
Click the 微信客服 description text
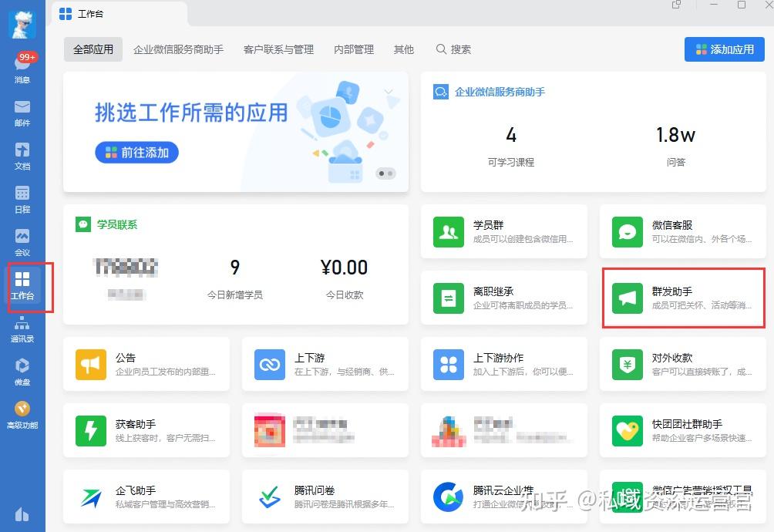coord(702,239)
